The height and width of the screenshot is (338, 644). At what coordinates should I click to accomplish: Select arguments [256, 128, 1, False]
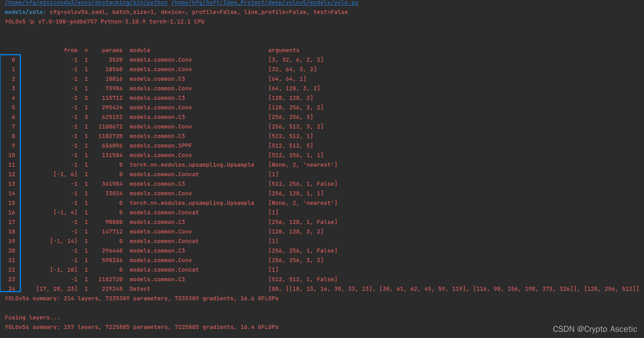(303, 222)
